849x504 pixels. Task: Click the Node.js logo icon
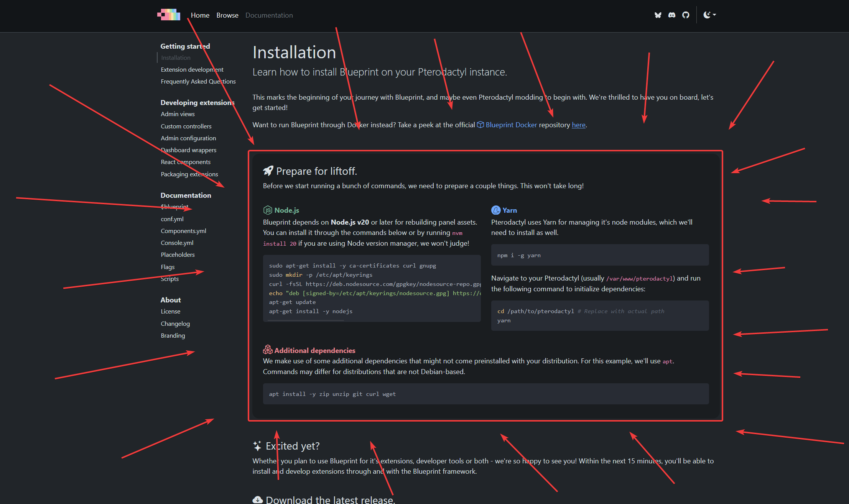(267, 210)
